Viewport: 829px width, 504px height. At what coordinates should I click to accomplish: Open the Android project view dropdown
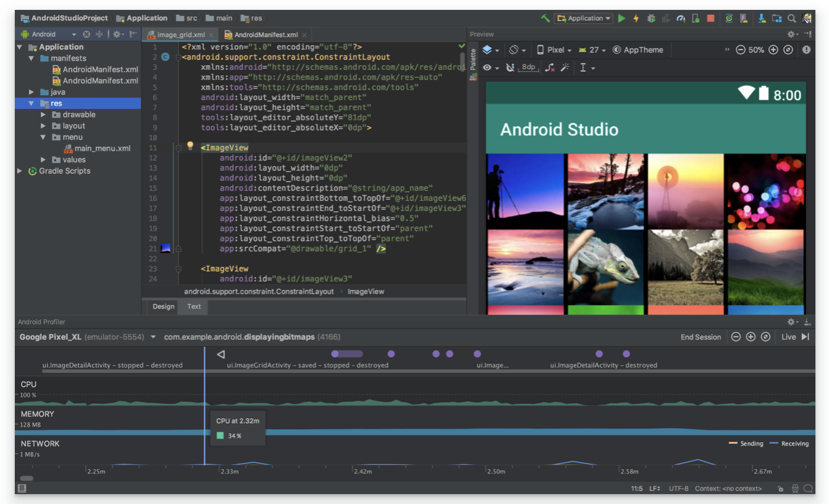pos(48,35)
